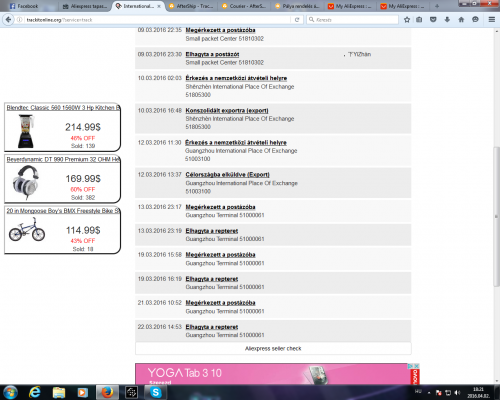Viewport: 500px width, 400px height.
Task: Open the Blendtec Classic 560 product title
Action: coord(63,108)
